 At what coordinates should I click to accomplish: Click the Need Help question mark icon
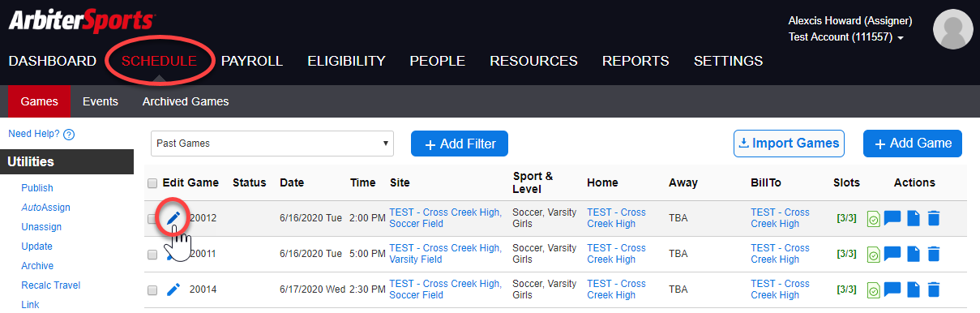[x=69, y=135]
